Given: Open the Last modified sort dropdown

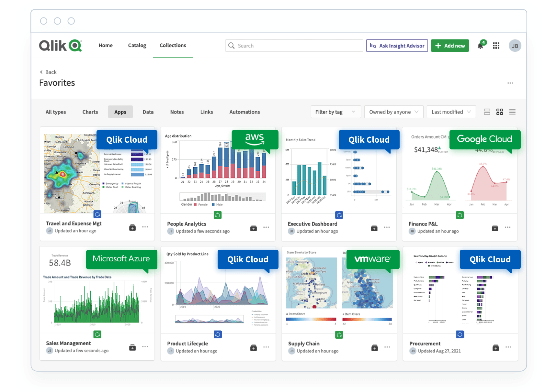Looking at the screenshot, I should 451,112.
